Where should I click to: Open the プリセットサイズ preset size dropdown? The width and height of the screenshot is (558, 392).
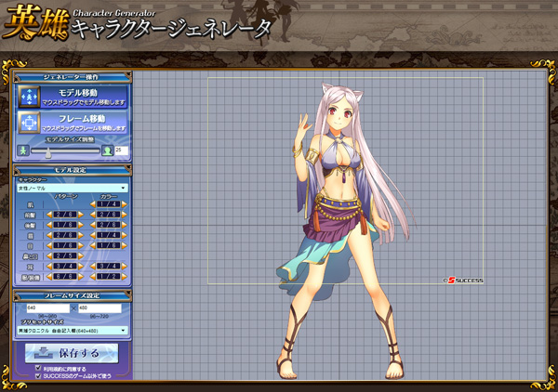coord(73,331)
